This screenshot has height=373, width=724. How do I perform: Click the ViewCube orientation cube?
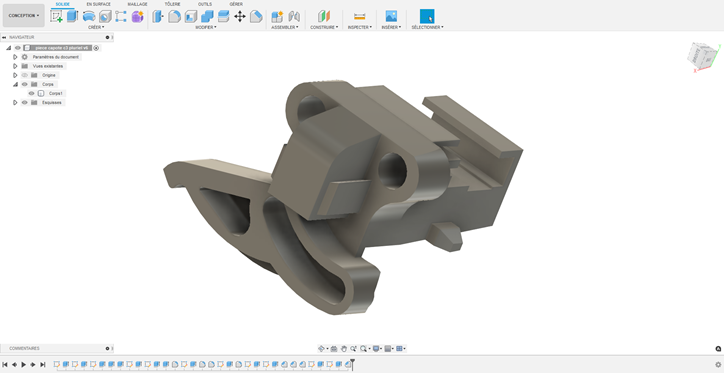[703, 56]
